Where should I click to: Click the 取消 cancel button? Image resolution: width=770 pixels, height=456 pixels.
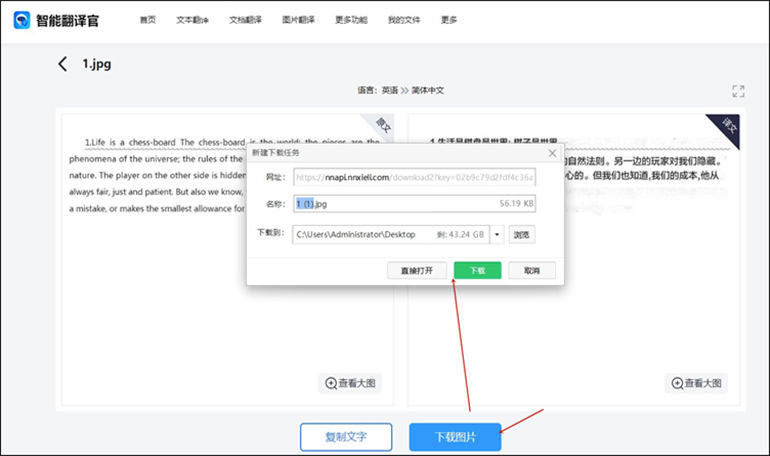point(532,270)
